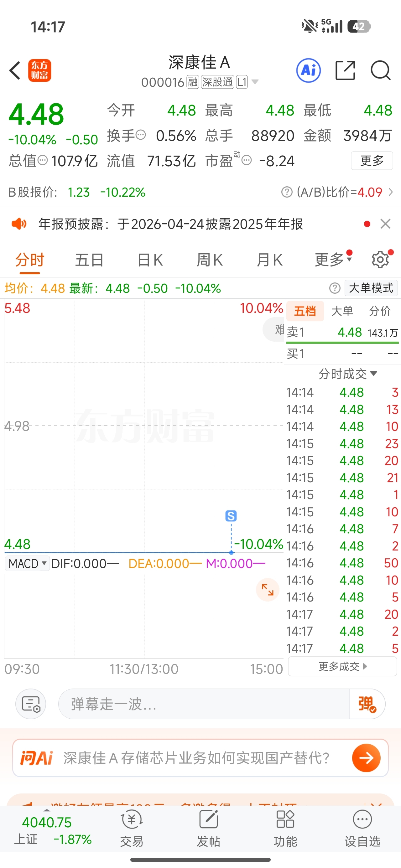Viewport: 401px width, 868px height.
Task: Open the 东方财富 orange logo
Action: pyautogui.click(x=40, y=70)
